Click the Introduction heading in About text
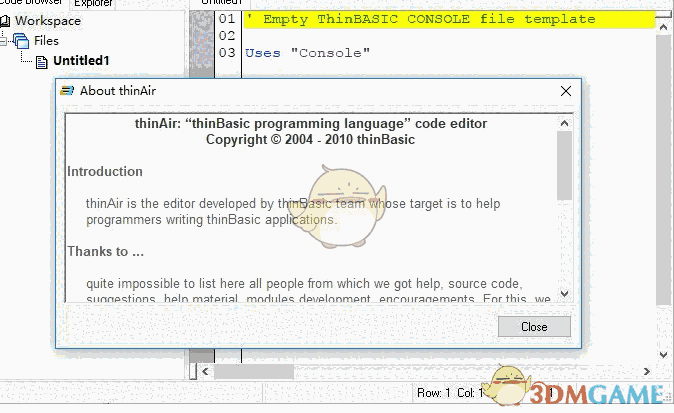Image resolution: width=674 pixels, height=413 pixels. [105, 171]
